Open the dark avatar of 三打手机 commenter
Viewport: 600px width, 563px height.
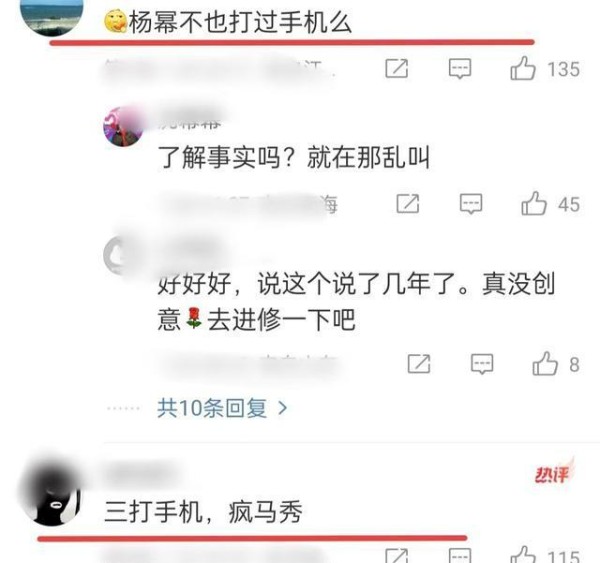click(x=51, y=493)
